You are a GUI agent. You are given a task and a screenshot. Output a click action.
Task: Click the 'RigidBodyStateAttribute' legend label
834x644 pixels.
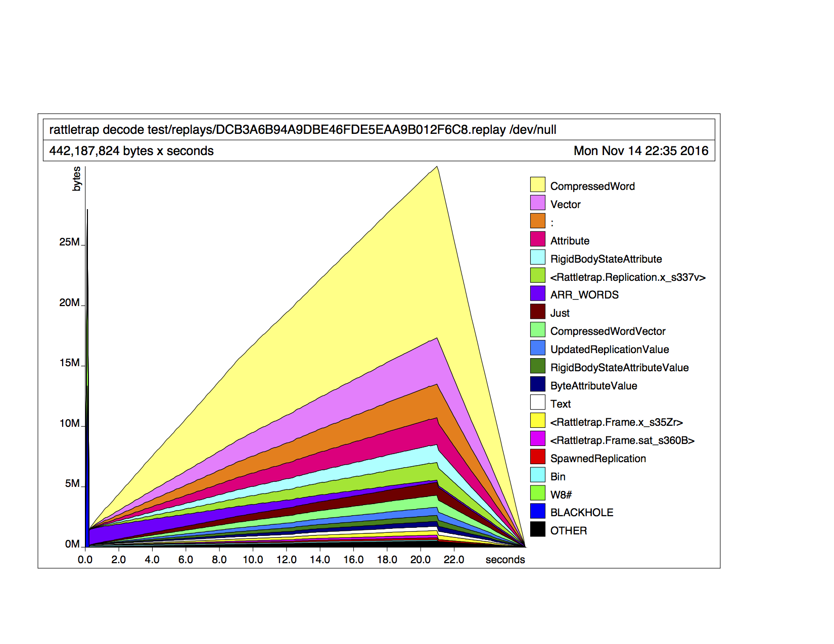[606, 259]
